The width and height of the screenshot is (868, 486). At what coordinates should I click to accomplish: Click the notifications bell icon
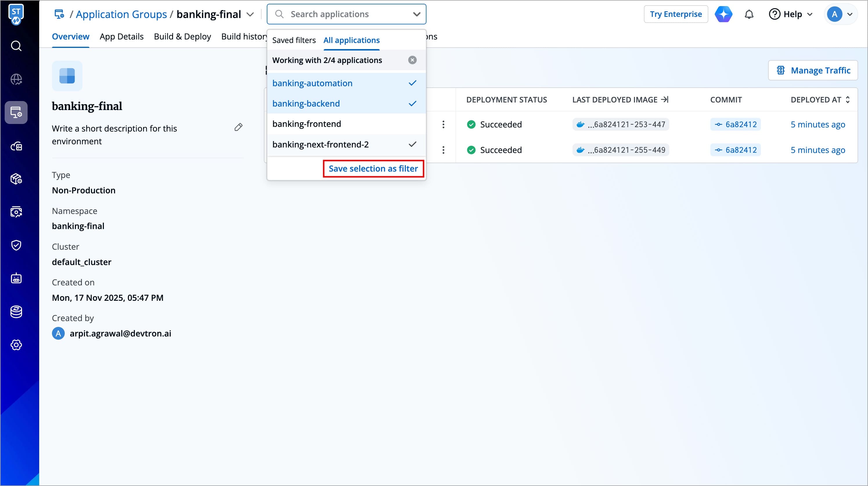point(749,14)
